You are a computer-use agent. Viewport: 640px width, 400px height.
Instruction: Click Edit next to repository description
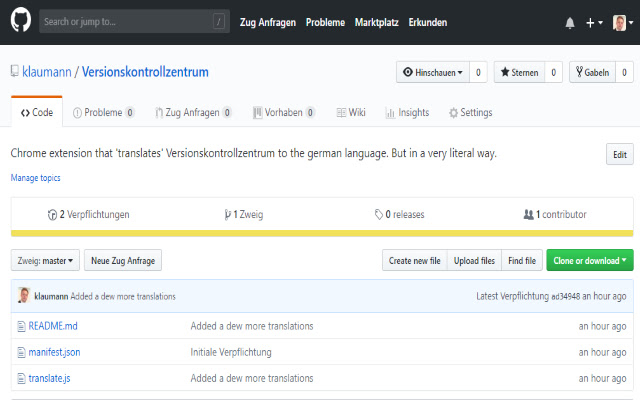tap(620, 154)
